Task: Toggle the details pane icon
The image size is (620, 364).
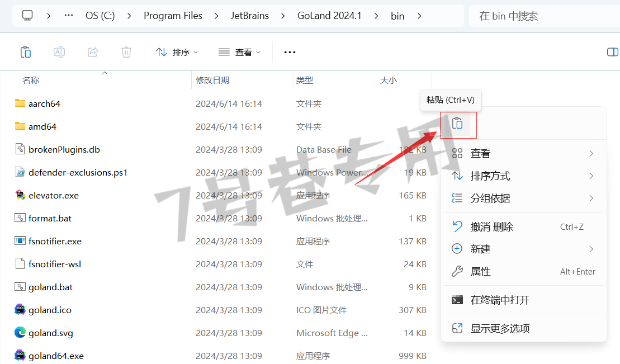Action: [x=613, y=52]
